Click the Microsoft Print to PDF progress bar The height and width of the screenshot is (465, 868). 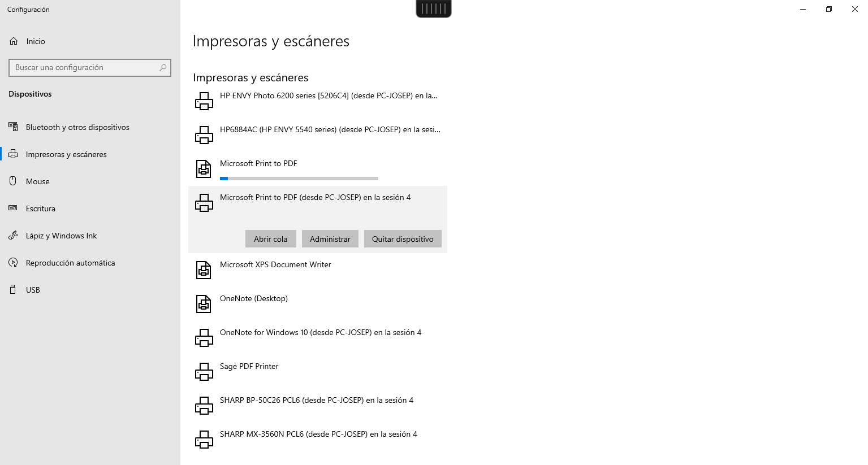pyautogui.click(x=299, y=179)
